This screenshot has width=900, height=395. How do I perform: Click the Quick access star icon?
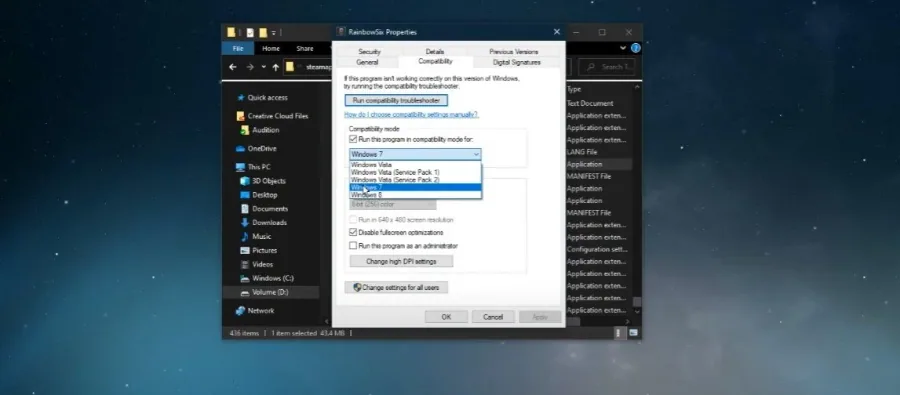241,98
